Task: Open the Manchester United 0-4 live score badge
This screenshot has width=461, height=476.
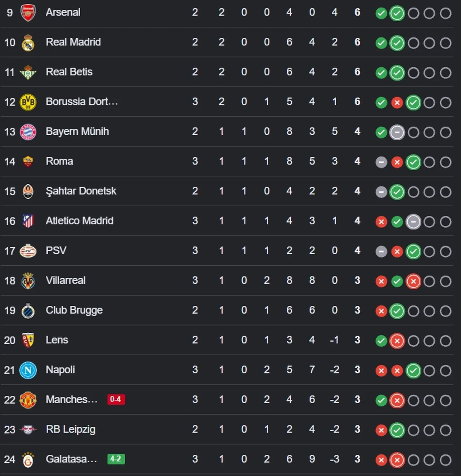Action: point(116,399)
